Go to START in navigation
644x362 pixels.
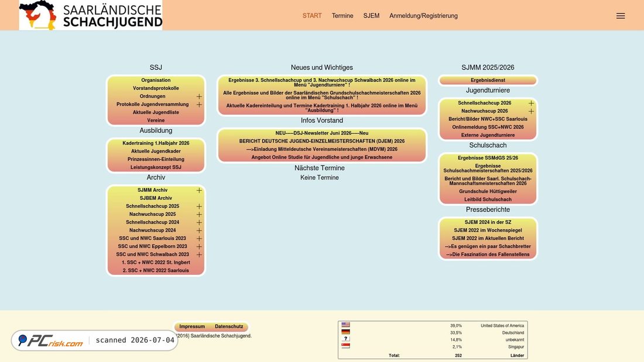coord(312,16)
